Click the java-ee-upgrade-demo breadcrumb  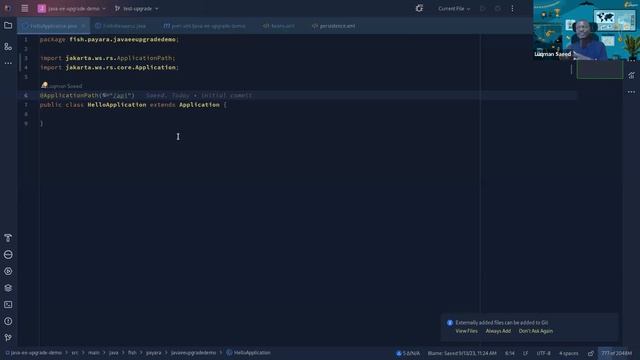pyautogui.click(x=33, y=353)
